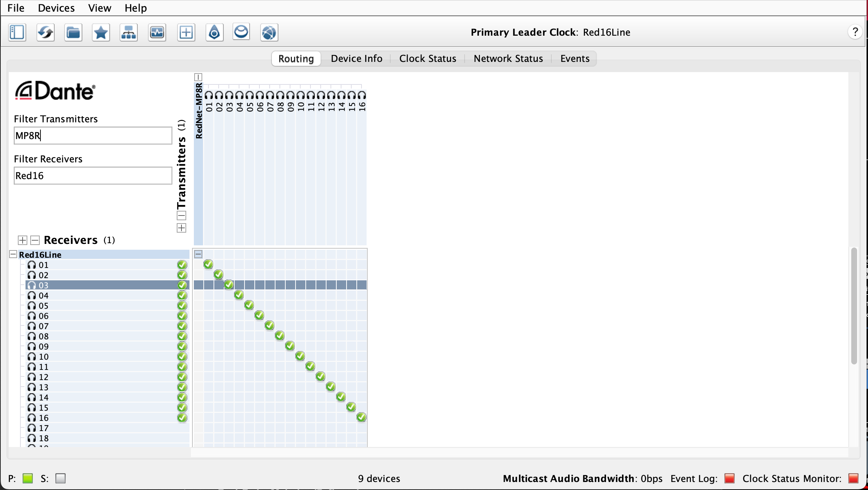This screenshot has height=490, width=868.
Task: Toggle the subscription at receiver 05, transmitter 05
Action: [249, 305]
